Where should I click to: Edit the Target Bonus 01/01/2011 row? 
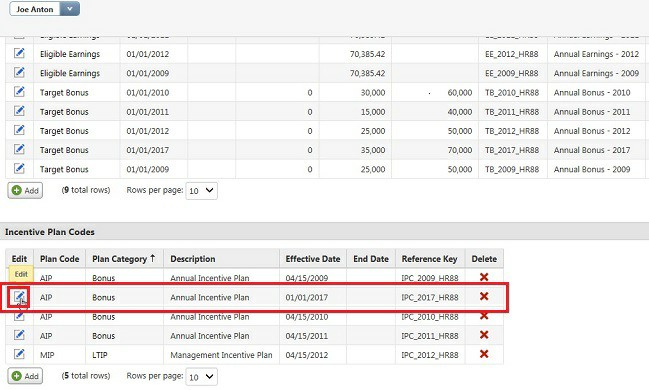coord(19,111)
